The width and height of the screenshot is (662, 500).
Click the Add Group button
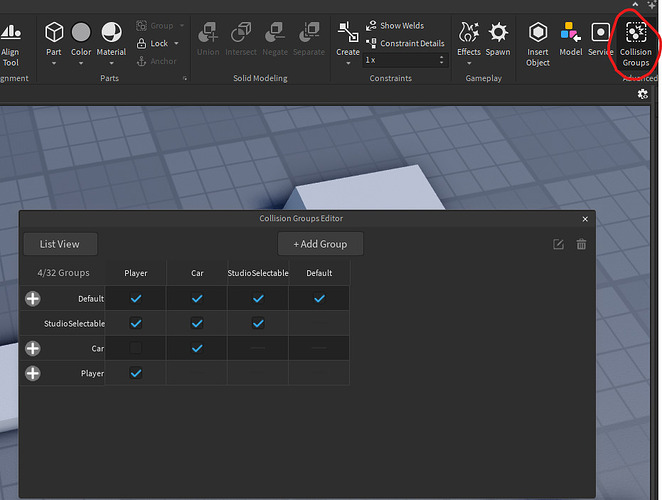coord(320,244)
